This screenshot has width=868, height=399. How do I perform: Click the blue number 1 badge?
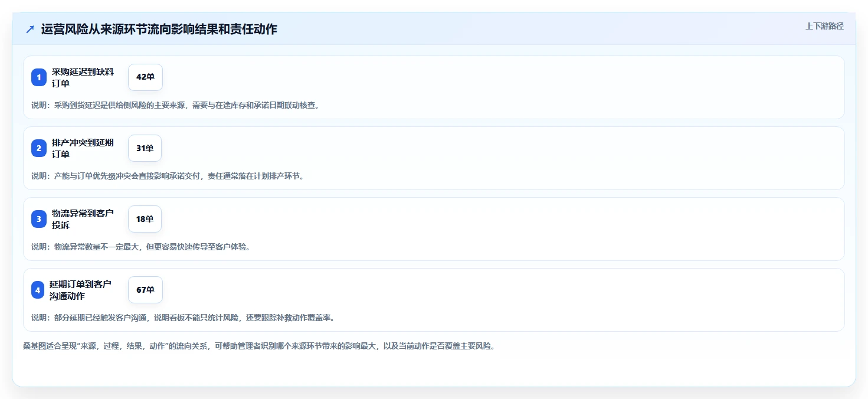(39, 77)
